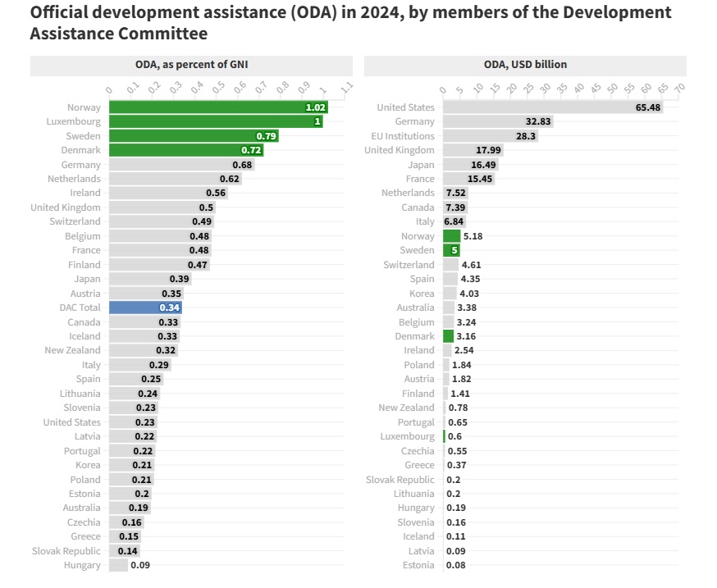
Task: Click the Hungary label in percent of GNI chart
Action: pos(82,565)
